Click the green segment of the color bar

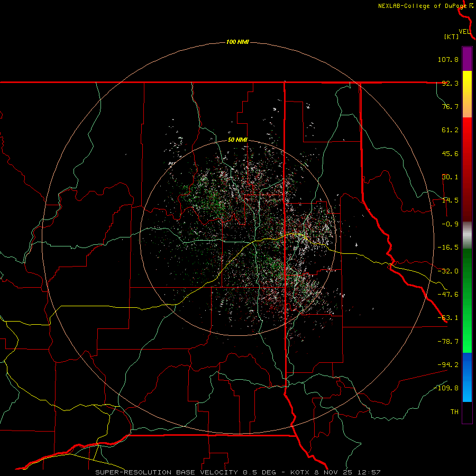coord(467,300)
